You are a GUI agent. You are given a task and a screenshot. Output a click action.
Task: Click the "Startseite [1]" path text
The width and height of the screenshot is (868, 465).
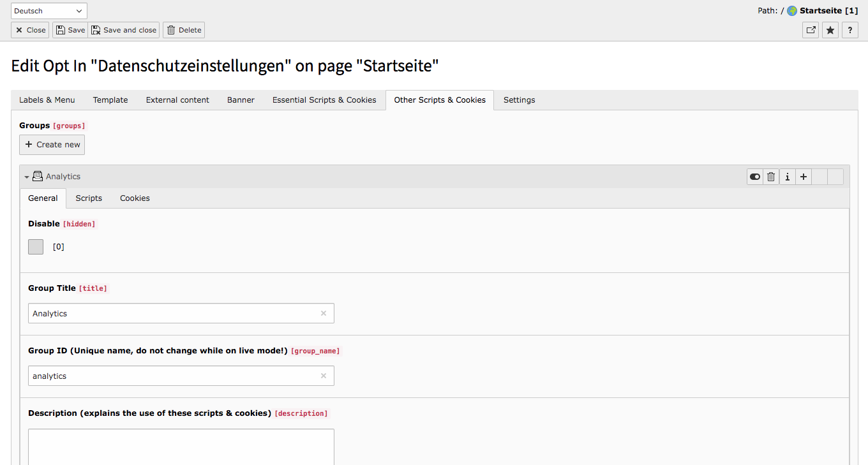pyautogui.click(x=828, y=11)
